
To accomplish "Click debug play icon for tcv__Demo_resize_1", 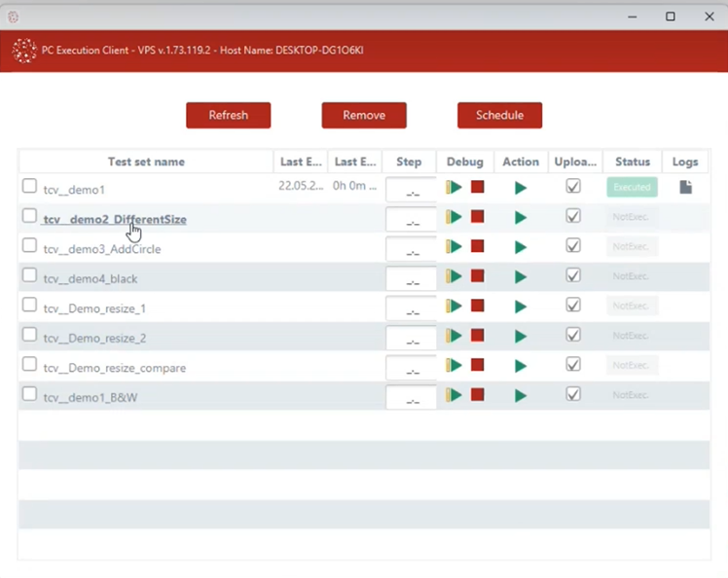I will pyautogui.click(x=454, y=307).
